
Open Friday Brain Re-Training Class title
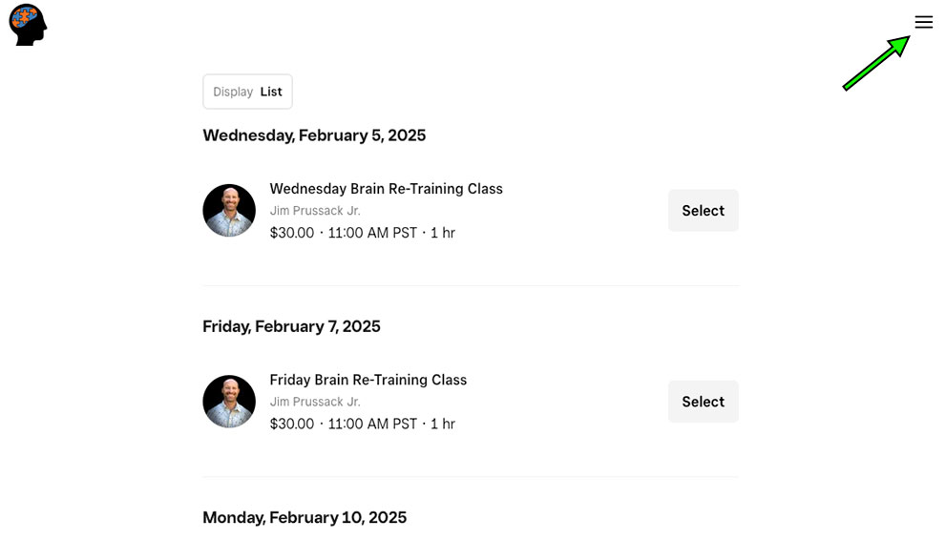coord(368,380)
